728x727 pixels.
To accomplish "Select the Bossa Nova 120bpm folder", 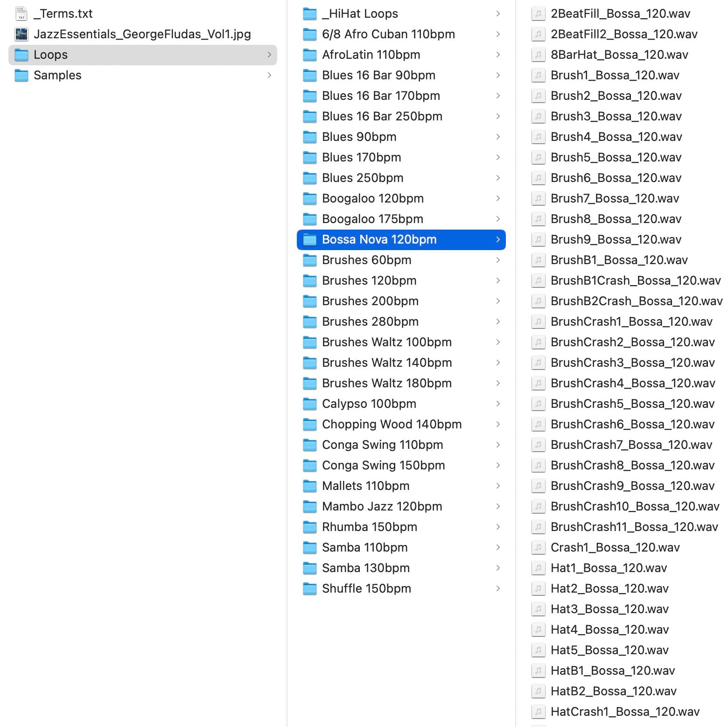I will (x=379, y=239).
